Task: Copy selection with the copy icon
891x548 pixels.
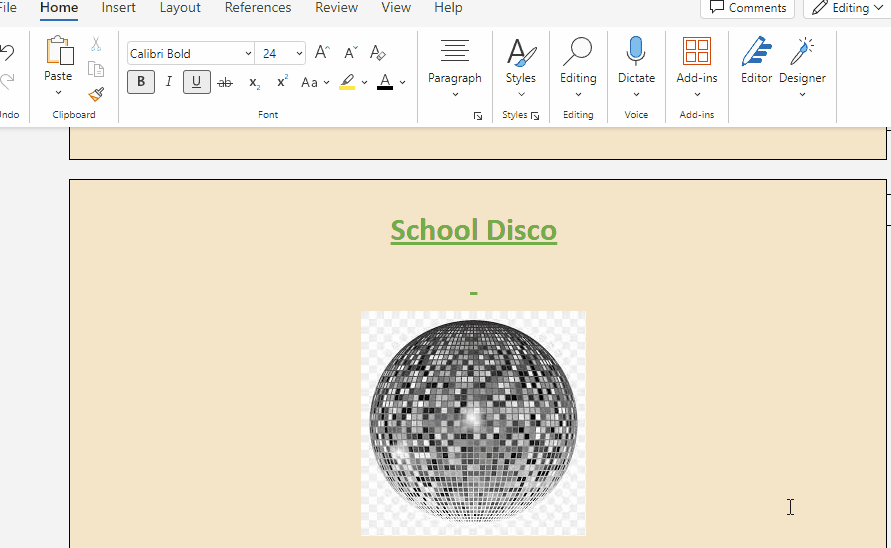Action: [x=96, y=69]
